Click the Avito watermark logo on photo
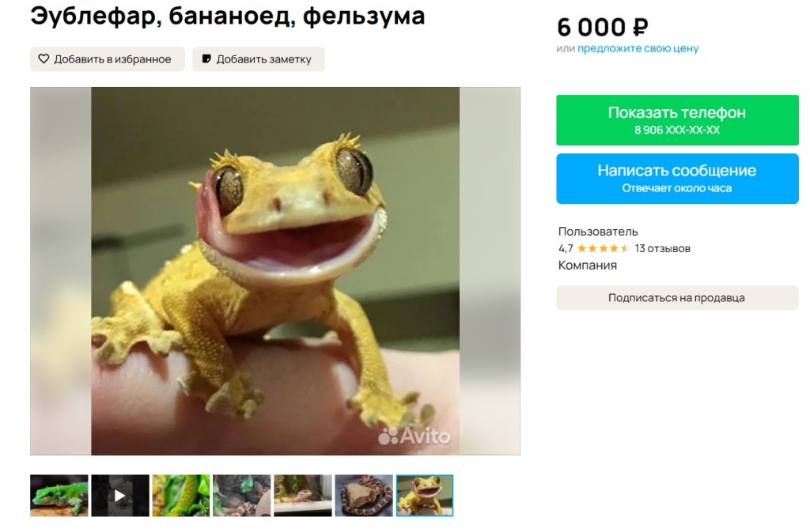The image size is (810, 532). pos(414,436)
